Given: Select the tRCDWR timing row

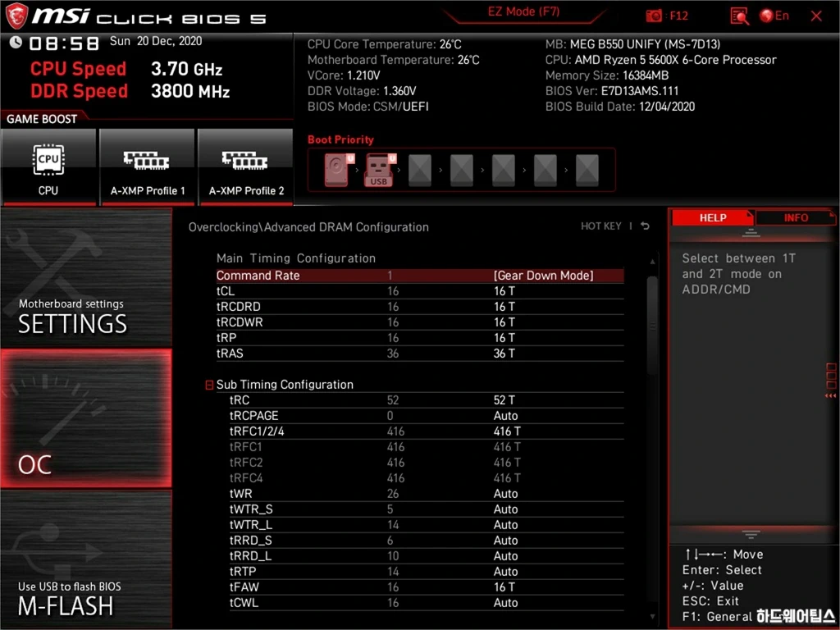Looking at the screenshot, I should click(x=419, y=322).
